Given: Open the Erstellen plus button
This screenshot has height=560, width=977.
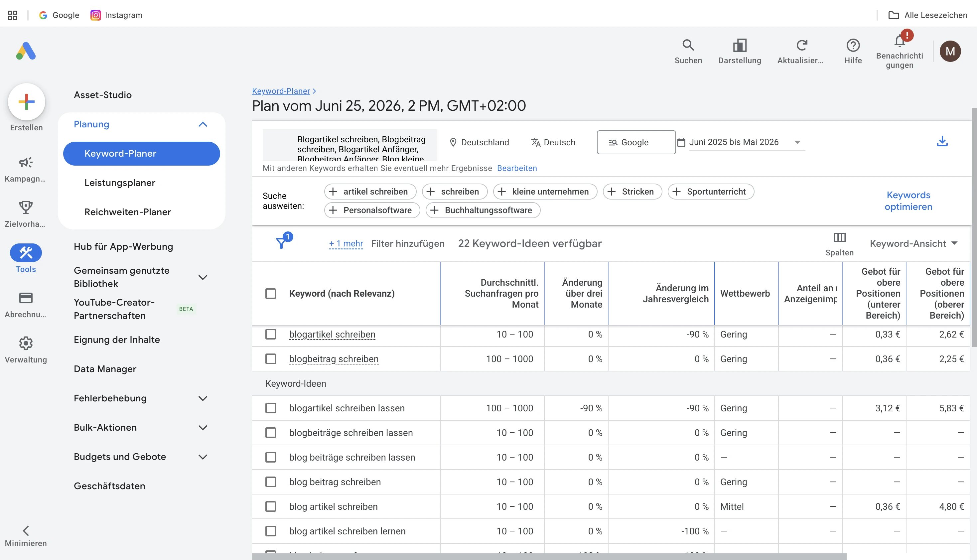Looking at the screenshot, I should click(27, 102).
